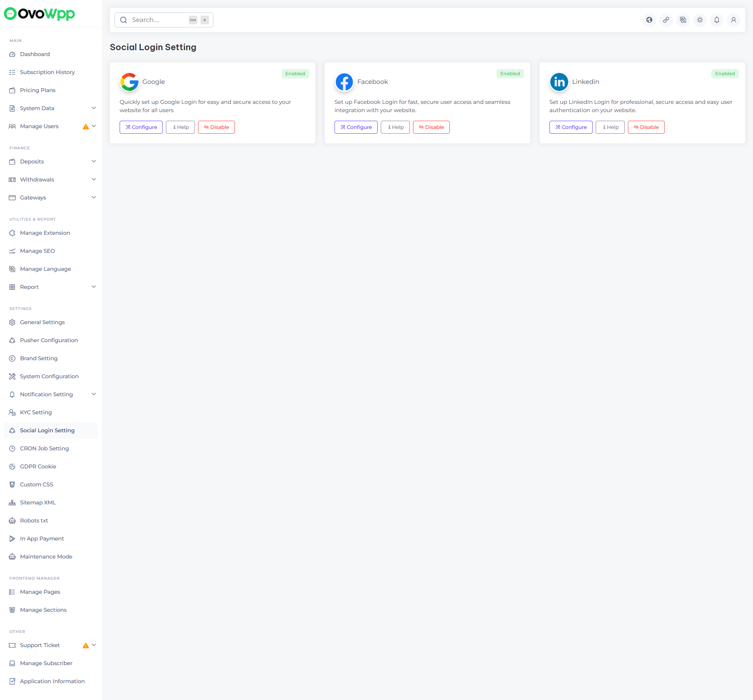Click the LinkedIn logo icon
Screen dimensions: 753x700
tap(559, 82)
